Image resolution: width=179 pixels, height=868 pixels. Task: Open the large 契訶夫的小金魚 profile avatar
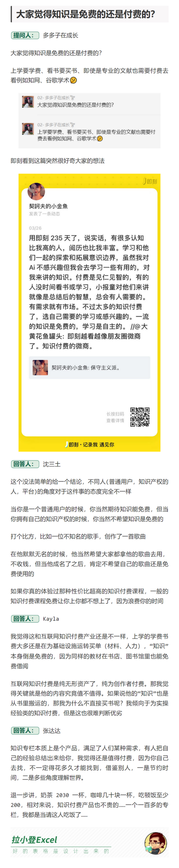point(36,191)
